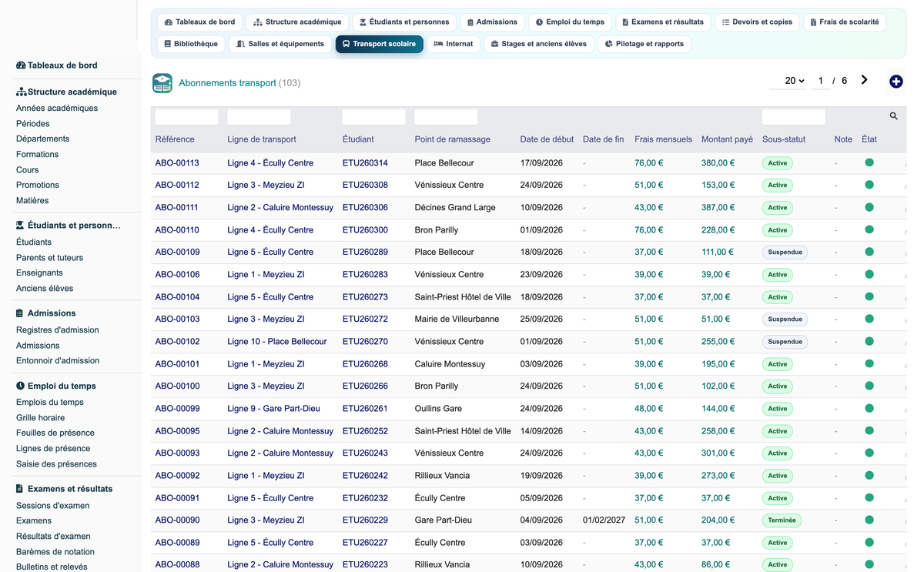This screenshot has width=924, height=572.
Task: Click the green state dot for ABO-00102
Action: pyautogui.click(x=869, y=341)
